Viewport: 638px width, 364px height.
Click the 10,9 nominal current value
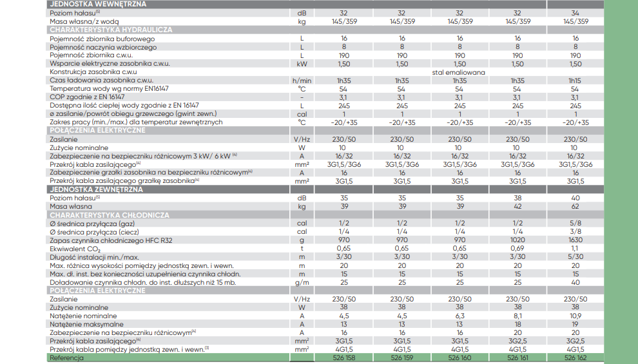point(575,316)
